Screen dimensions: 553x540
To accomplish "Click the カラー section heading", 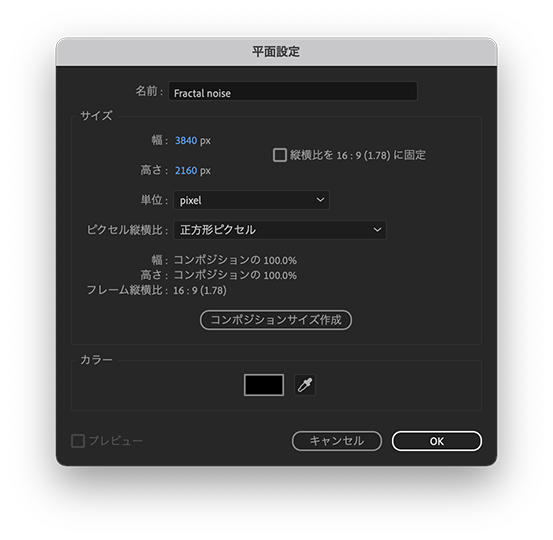I will (x=96, y=360).
